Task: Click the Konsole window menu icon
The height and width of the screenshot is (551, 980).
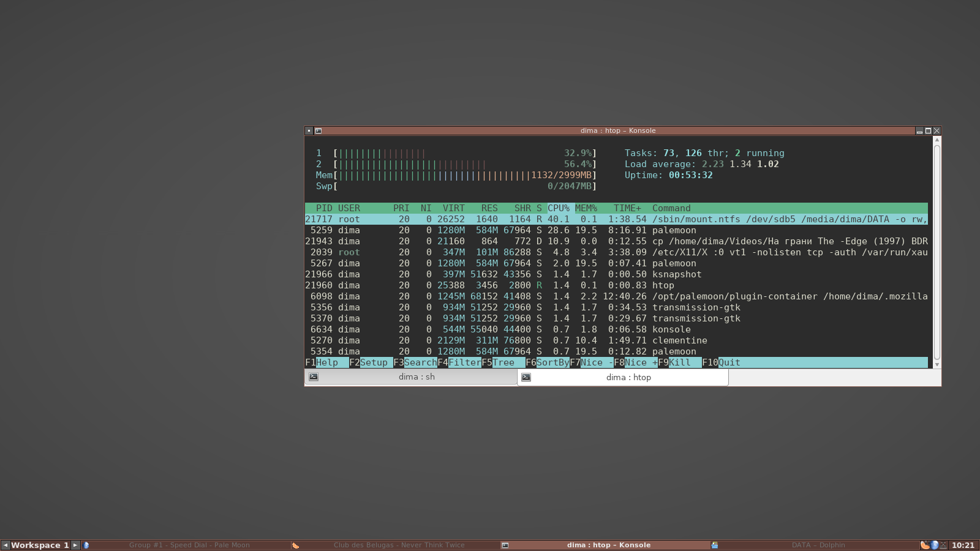Action: pyautogui.click(x=309, y=130)
